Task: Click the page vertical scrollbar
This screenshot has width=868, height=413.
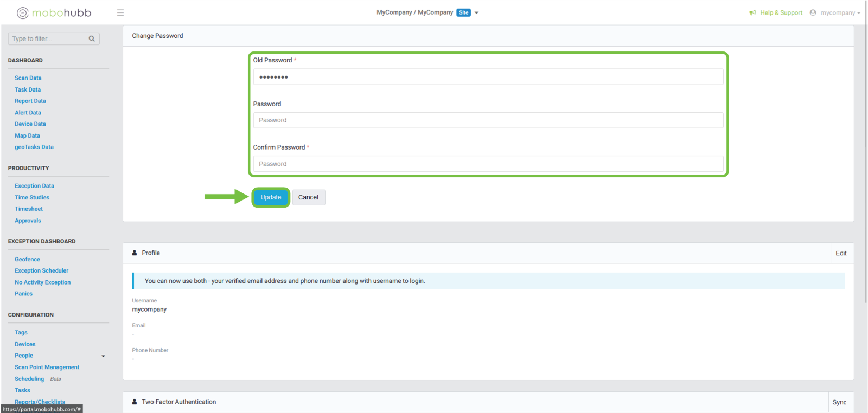Action: [865, 163]
